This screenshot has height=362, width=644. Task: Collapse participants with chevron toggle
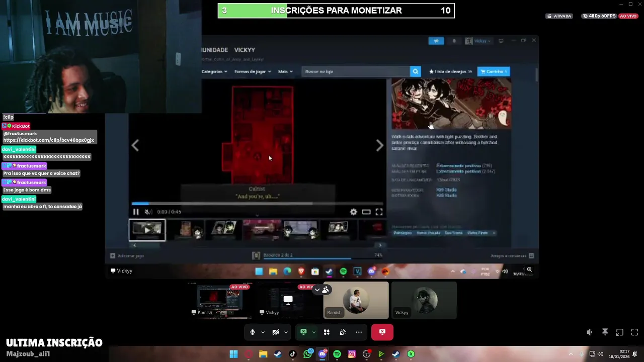point(317,290)
